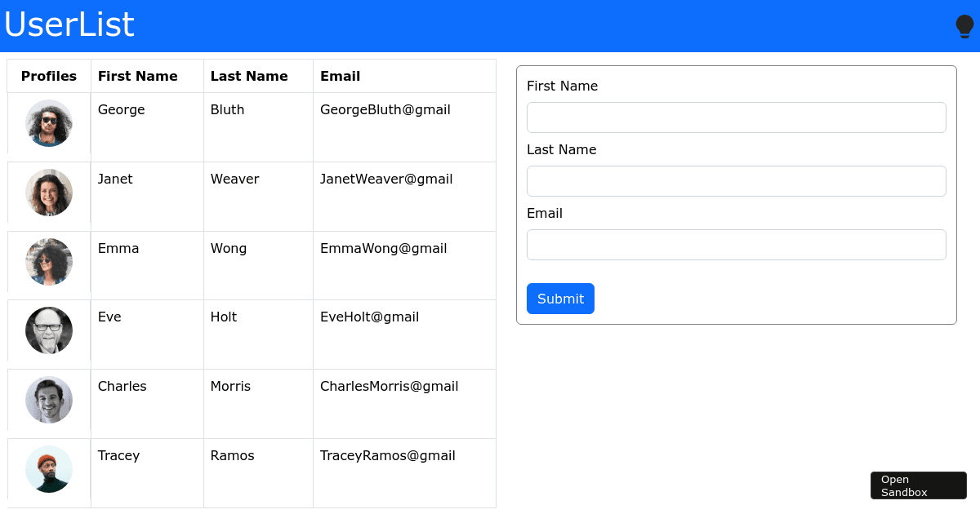Select the email 'CharlesMorris@gmail'
Image resolution: width=980 pixels, height=514 pixels.
[390, 387]
